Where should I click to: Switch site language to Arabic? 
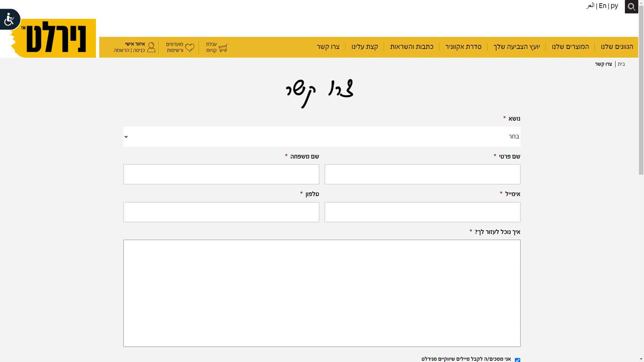590,6
